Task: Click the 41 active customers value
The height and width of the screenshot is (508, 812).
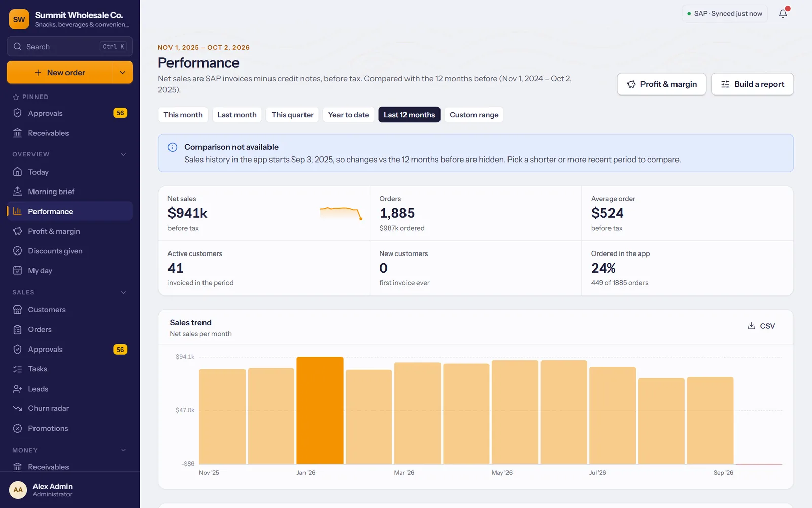Action: 176,268
